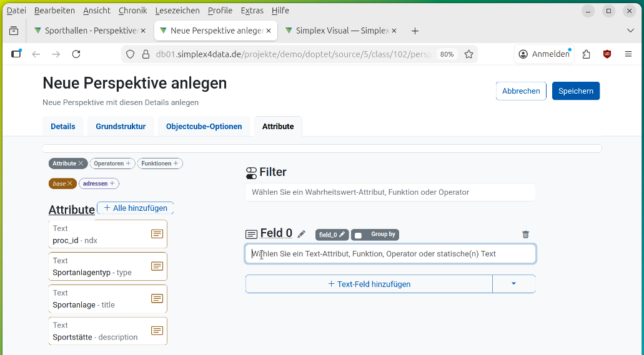This screenshot has height=355, width=644.
Task: Open dropdown arrow beside Text-Feld hinzufügen
Action: (513, 284)
